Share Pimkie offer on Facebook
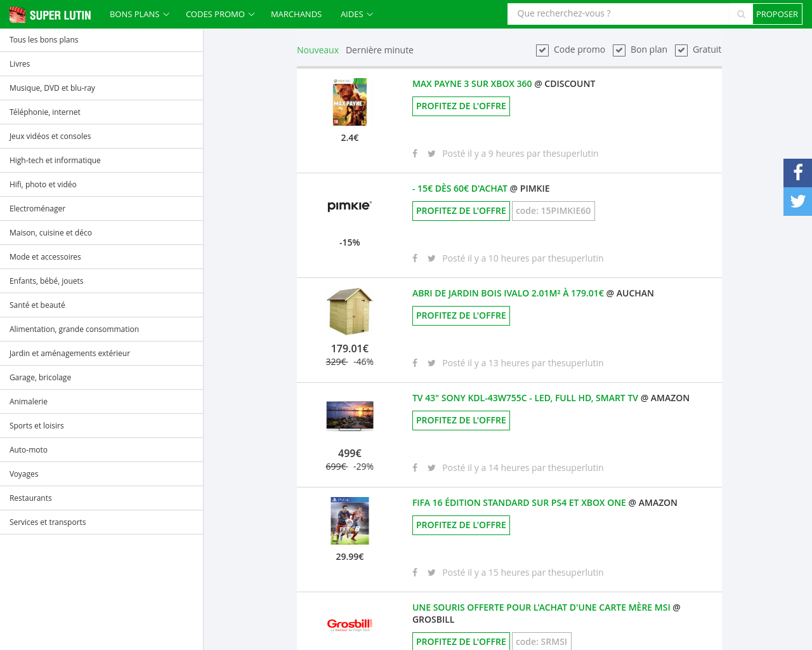The height and width of the screenshot is (650, 812). point(415,258)
